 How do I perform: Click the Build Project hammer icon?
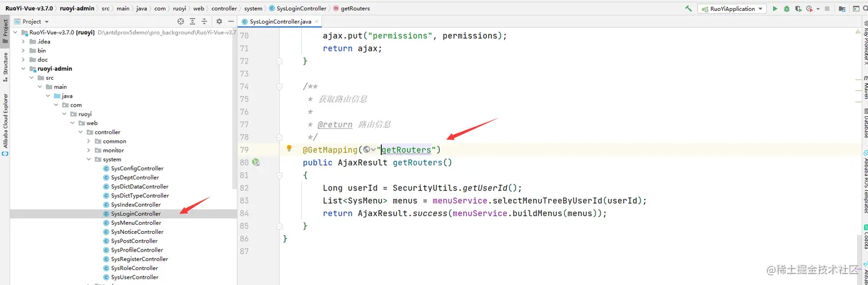(x=688, y=9)
